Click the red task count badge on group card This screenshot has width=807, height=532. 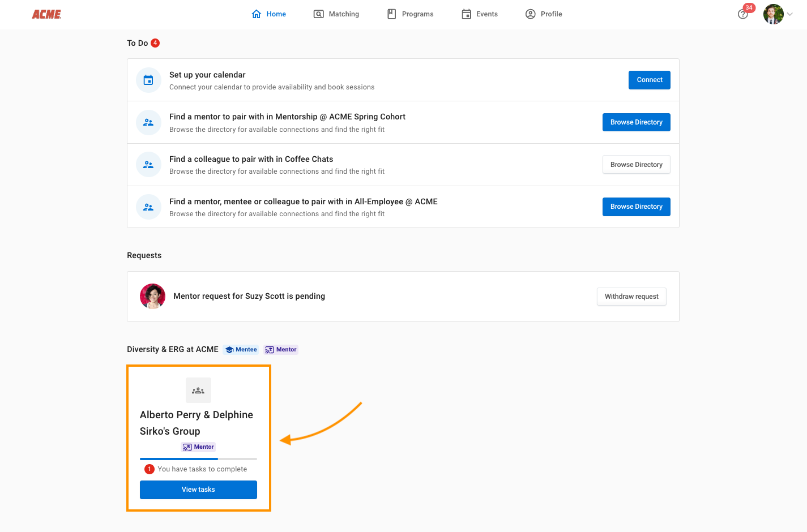[150, 469]
